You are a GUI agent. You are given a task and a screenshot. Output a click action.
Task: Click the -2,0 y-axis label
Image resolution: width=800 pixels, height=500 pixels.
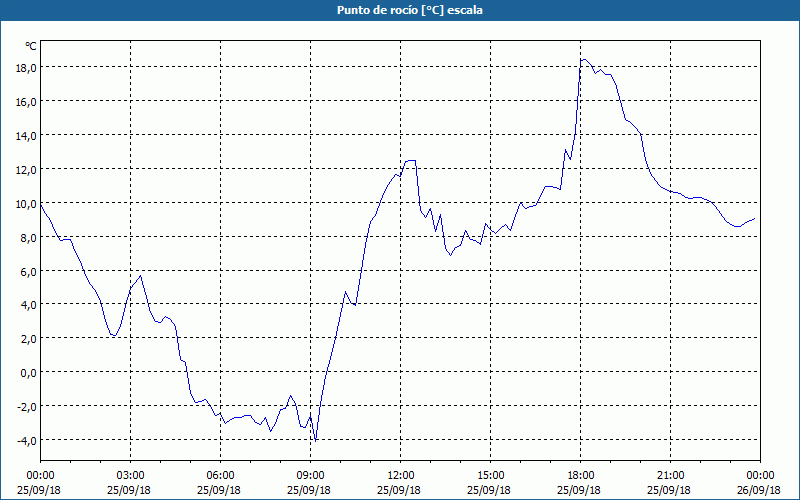[26, 407]
